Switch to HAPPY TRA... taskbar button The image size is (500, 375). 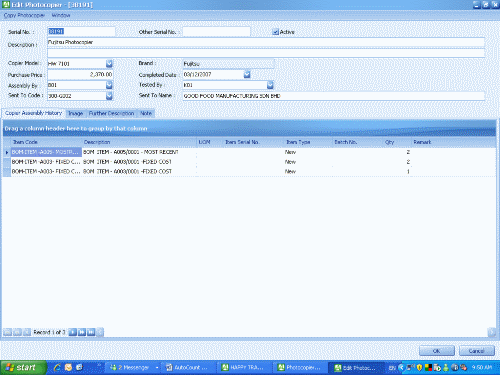pos(244,367)
